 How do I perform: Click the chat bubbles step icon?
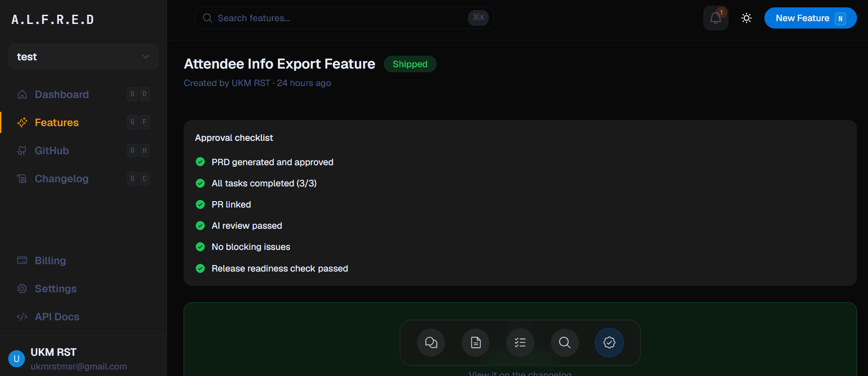point(431,342)
